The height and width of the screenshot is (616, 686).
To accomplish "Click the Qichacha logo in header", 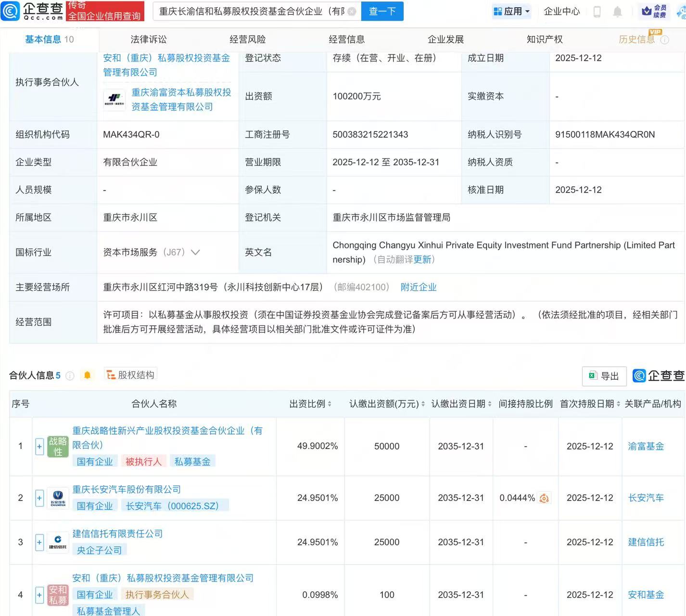I will pyautogui.click(x=33, y=11).
